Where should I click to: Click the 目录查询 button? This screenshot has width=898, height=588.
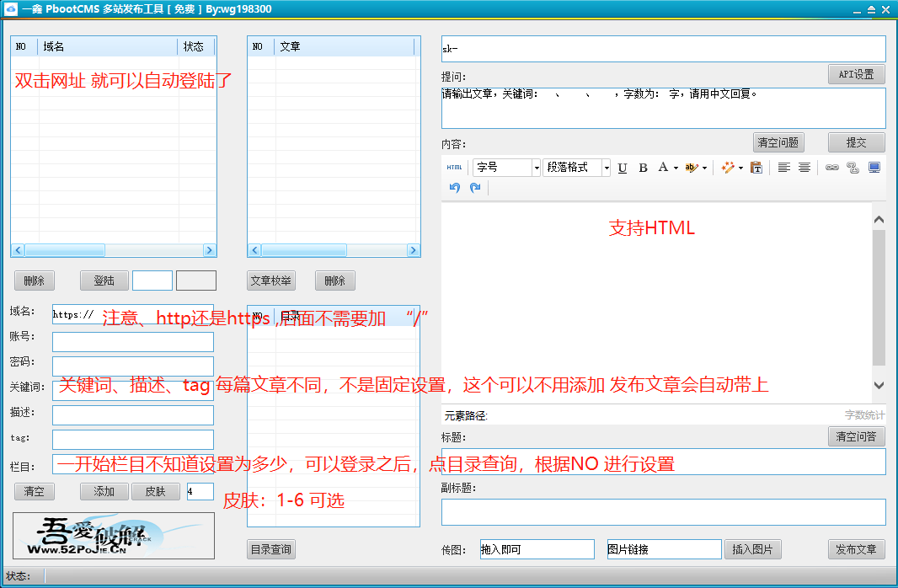pos(271,549)
